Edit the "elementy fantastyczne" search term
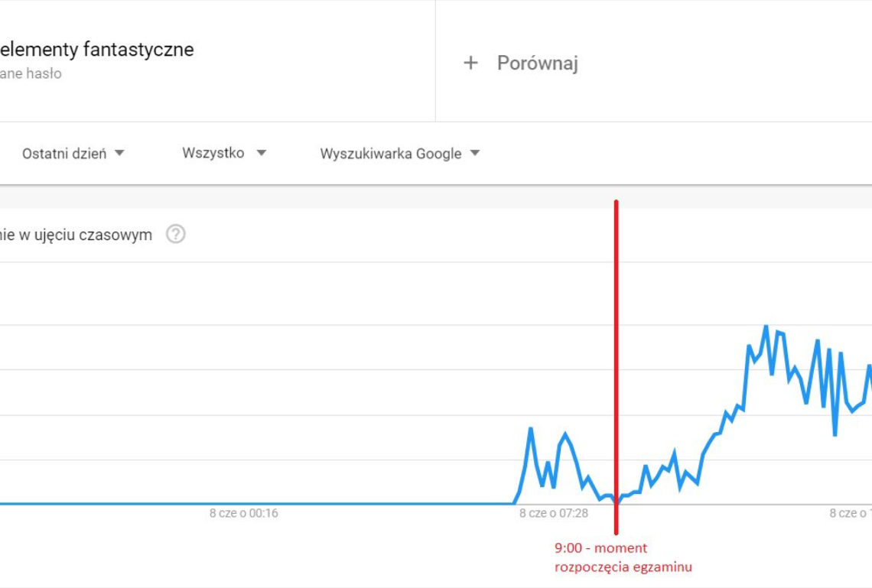Image resolution: width=872 pixels, height=588 pixels. pyautogui.click(x=96, y=50)
